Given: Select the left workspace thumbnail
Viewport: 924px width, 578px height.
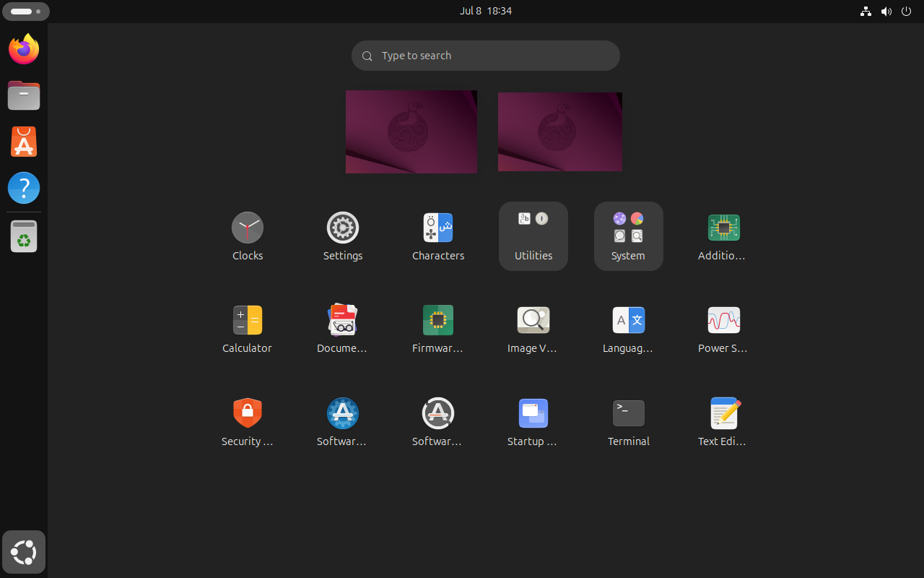Looking at the screenshot, I should [x=411, y=131].
